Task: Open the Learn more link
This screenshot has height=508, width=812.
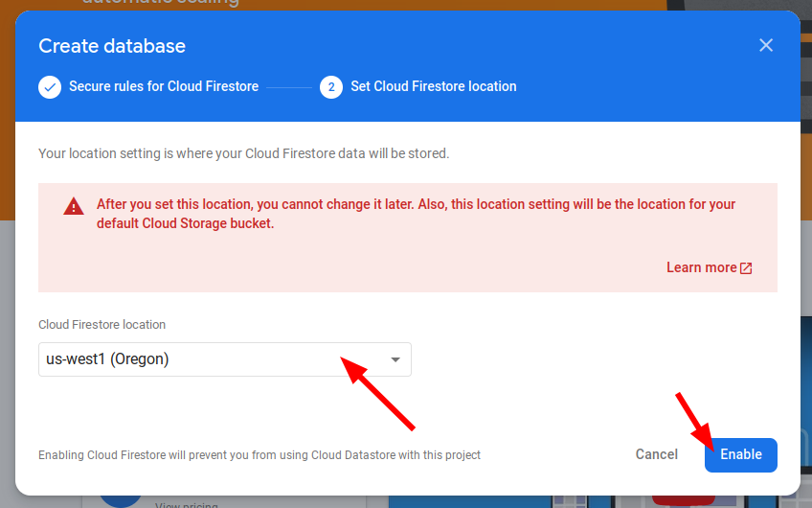Action: [x=701, y=267]
